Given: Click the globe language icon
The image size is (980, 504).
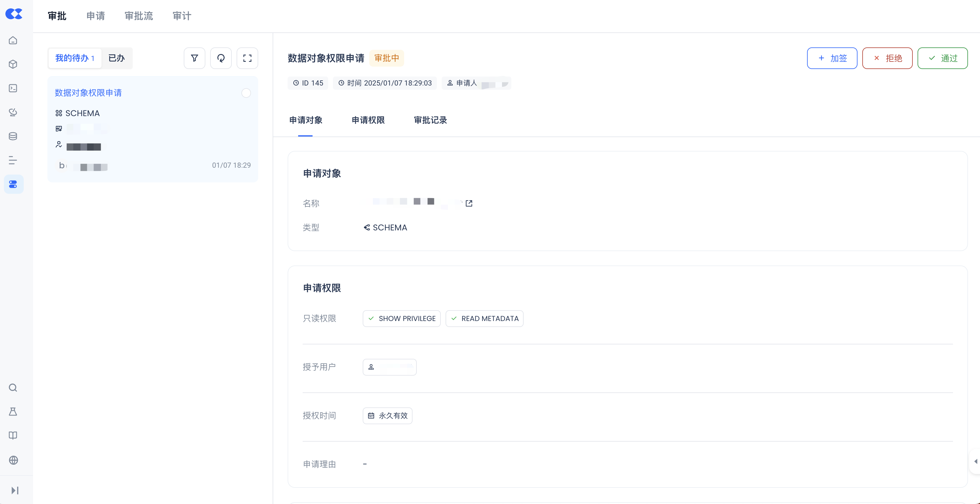Looking at the screenshot, I should point(13,460).
